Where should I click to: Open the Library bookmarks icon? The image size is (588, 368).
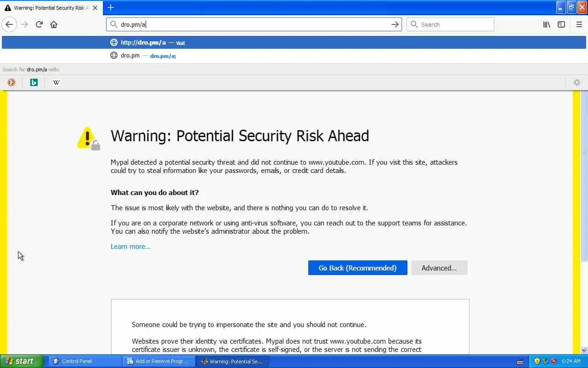[546, 24]
